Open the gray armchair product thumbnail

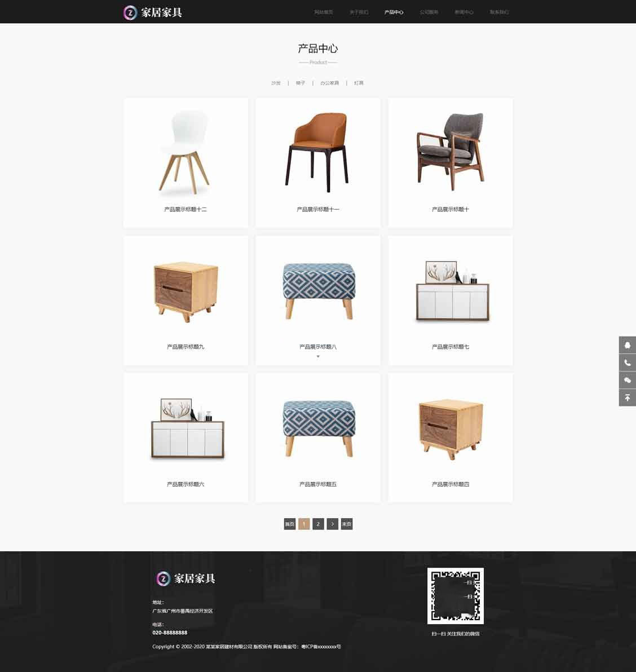[450, 151]
